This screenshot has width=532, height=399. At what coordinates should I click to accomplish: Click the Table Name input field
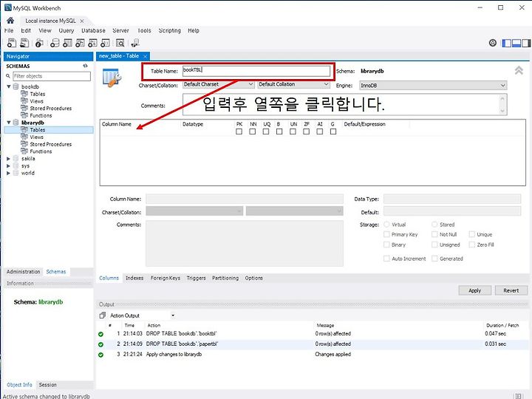(x=256, y=71)
